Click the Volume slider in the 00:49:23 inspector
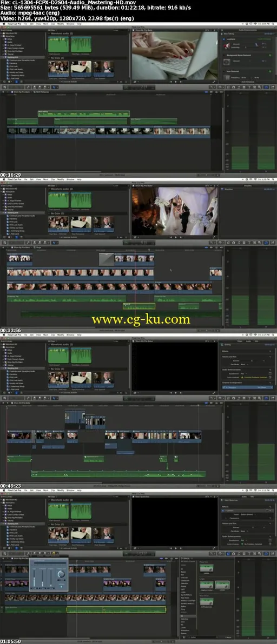 pyautogui.click(x=251, y=360)
